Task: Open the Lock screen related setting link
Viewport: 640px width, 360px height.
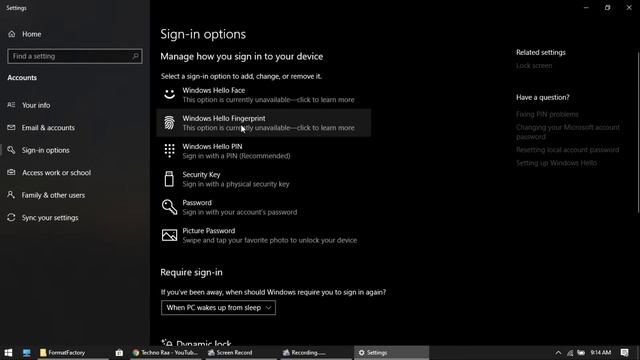Action: tap(534, 66)
